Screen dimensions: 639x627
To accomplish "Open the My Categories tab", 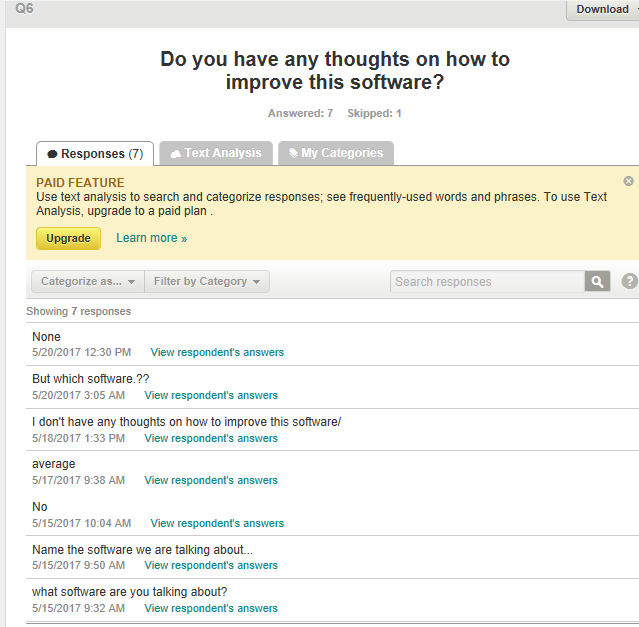I will pyautogui.click(x=335, y=153).
